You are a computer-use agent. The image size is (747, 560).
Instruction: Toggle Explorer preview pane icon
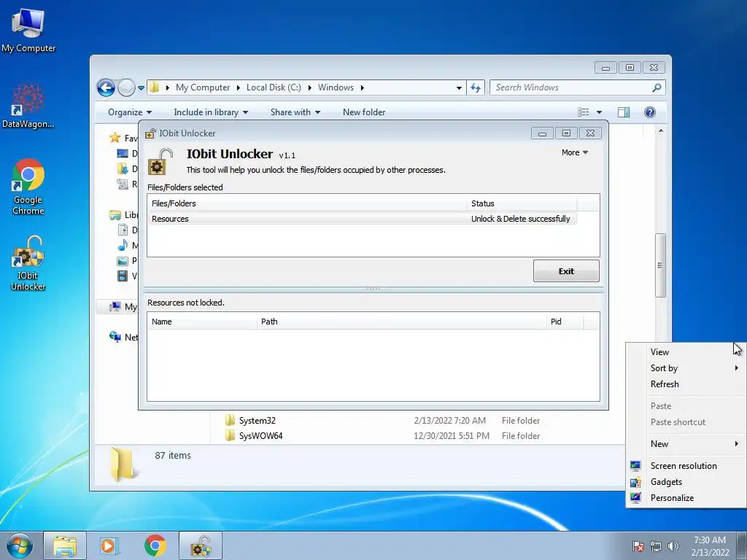[624, 112]
